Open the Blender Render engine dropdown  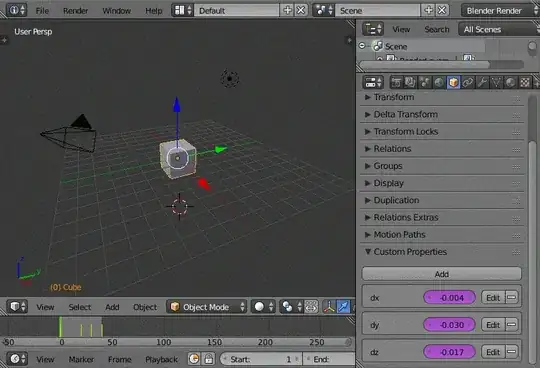click(500, 10)
